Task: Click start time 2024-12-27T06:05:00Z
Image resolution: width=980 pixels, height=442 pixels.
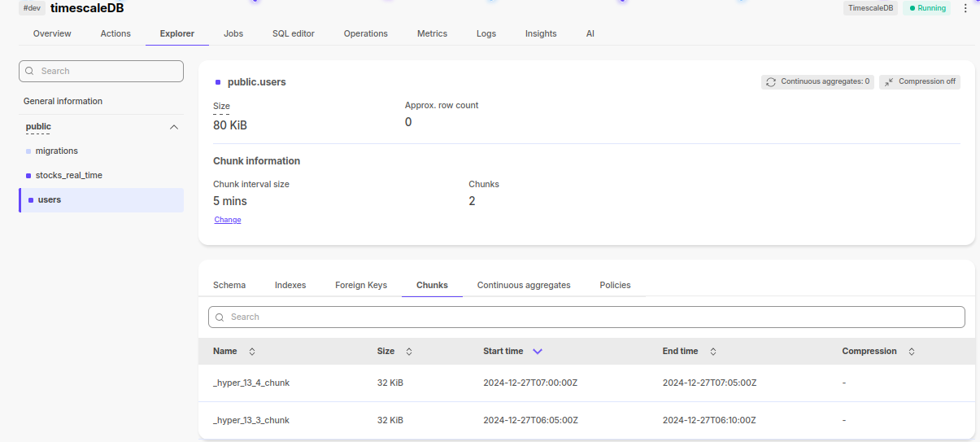Action: coord(530,421)
